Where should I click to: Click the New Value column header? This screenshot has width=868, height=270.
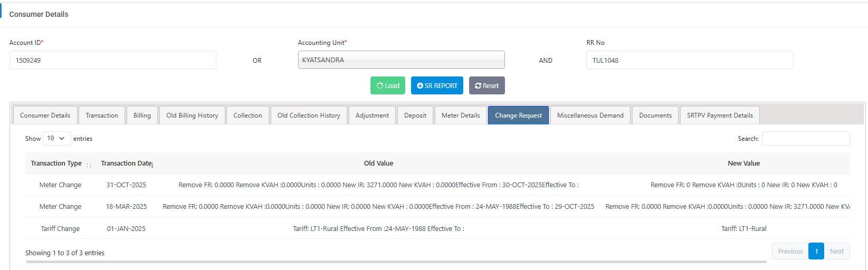(x=743, y=163)
